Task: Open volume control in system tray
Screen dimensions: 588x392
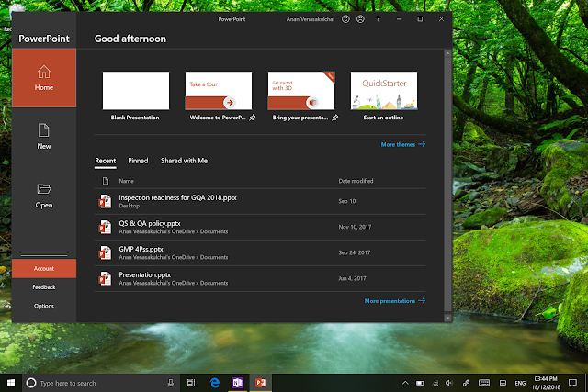Action: 449,383
